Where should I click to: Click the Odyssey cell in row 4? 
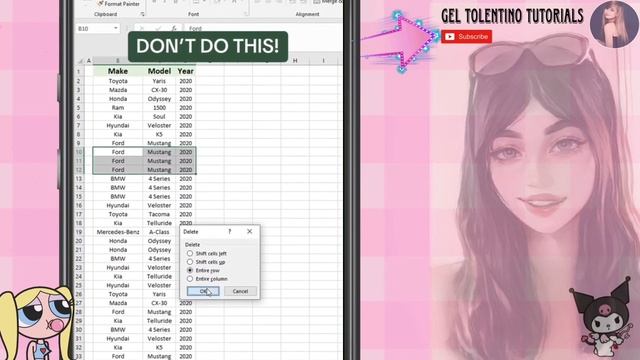click(159, 99)
